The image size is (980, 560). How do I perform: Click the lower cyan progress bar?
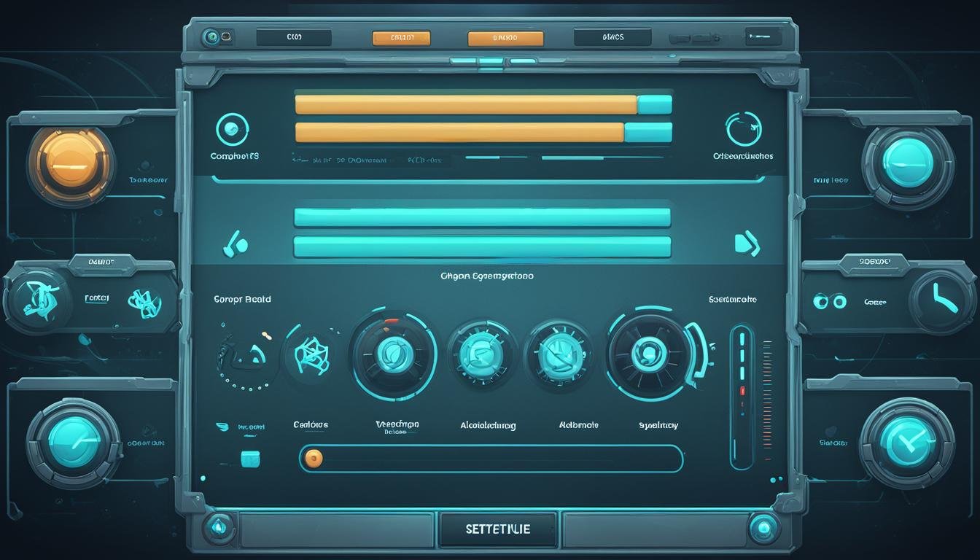pyautogui.click(x=482, y=246)
